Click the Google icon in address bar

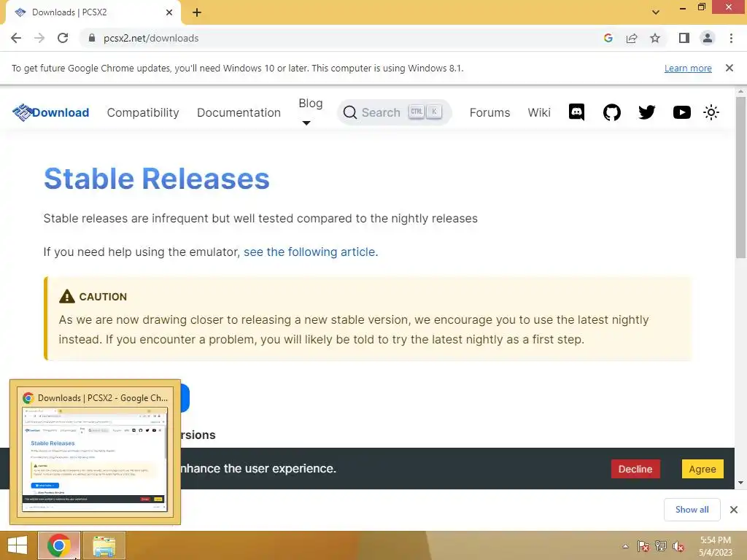point(608,38)
